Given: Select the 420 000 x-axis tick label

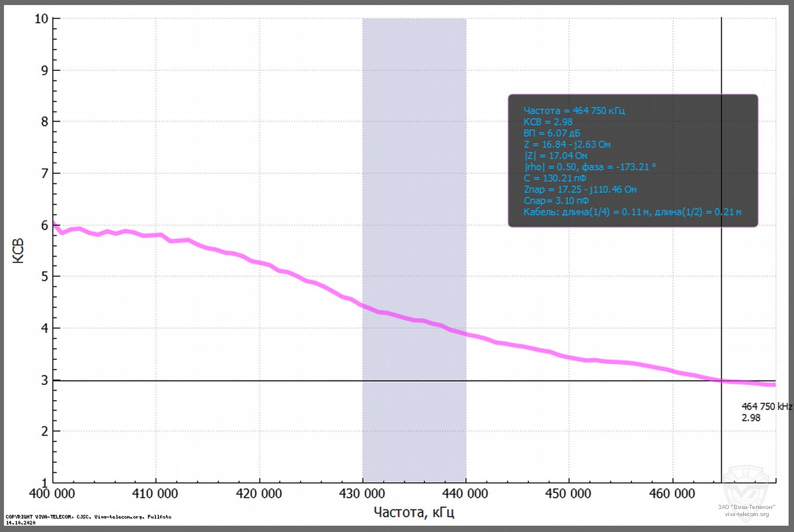Looking at the screenshot, I should coord(259,494).
